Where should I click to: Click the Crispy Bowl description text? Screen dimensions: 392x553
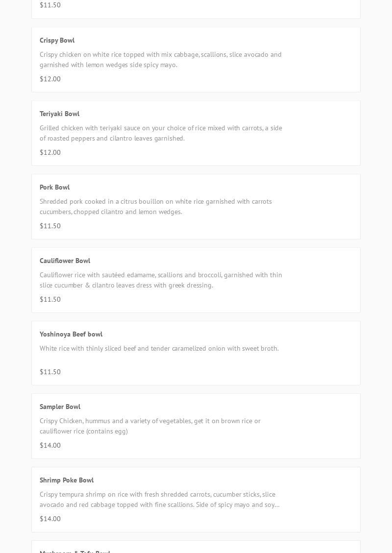(161, 59)
